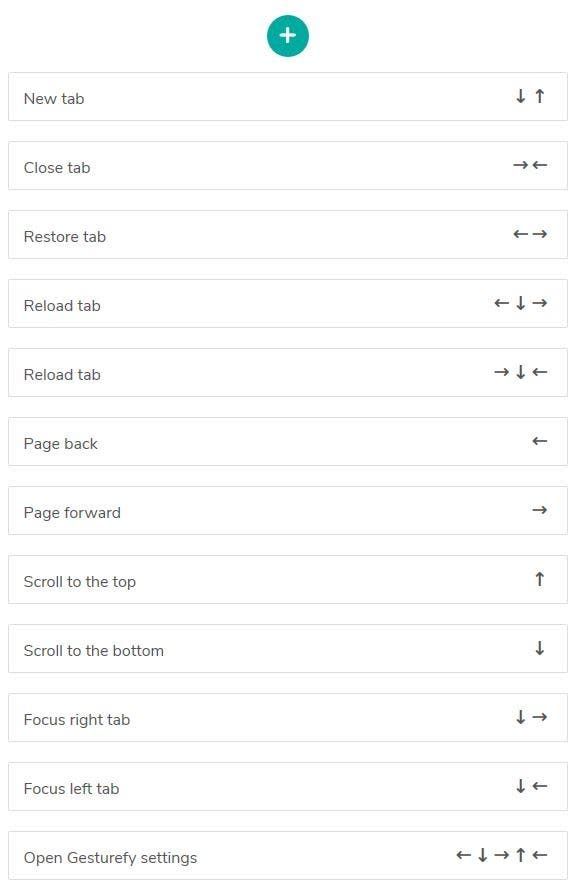This screenshot has width=578, height=891.
Task: Click the up arrow for Scroll to the top
Action: coord(539,579)
